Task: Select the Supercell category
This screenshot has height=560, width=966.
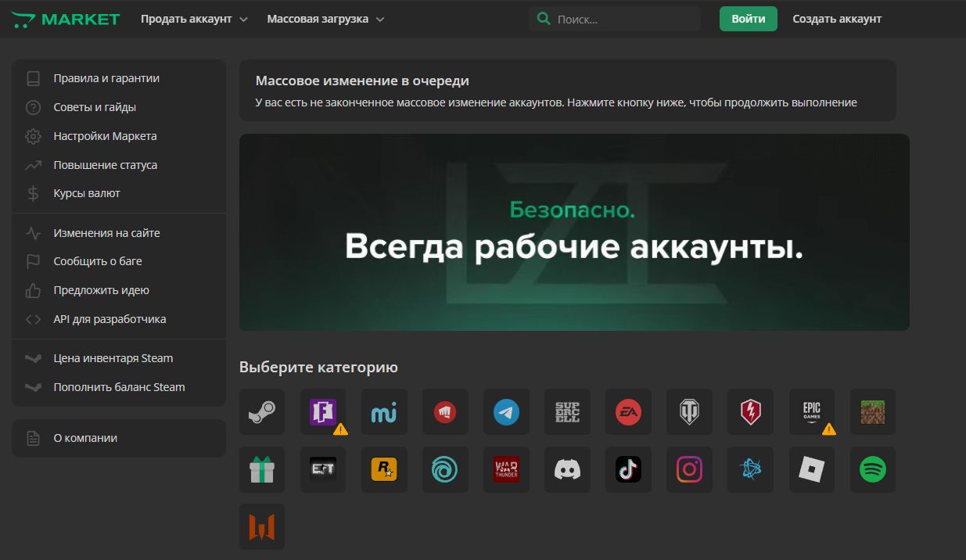Action: tap(567, 412)
